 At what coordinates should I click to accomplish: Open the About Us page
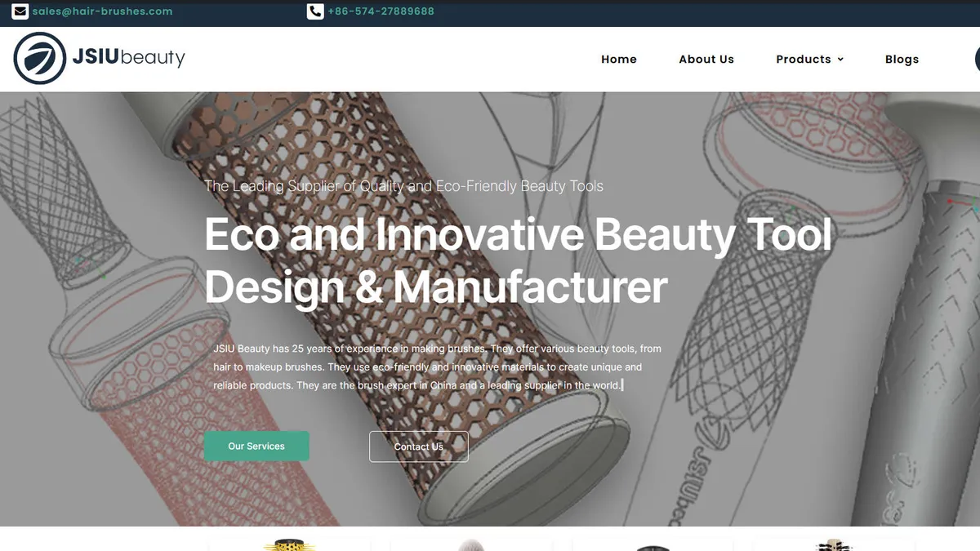pos(706,60)
